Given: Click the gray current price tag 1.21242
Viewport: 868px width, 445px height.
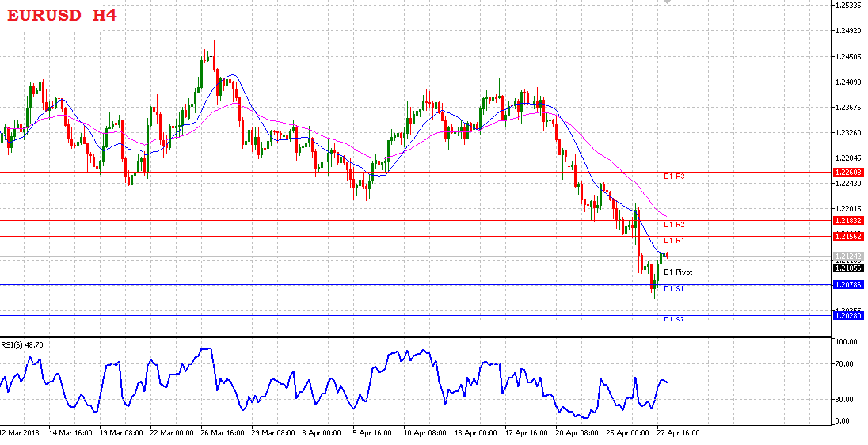Looking at the screenshot, I should [x=848, y=257].
